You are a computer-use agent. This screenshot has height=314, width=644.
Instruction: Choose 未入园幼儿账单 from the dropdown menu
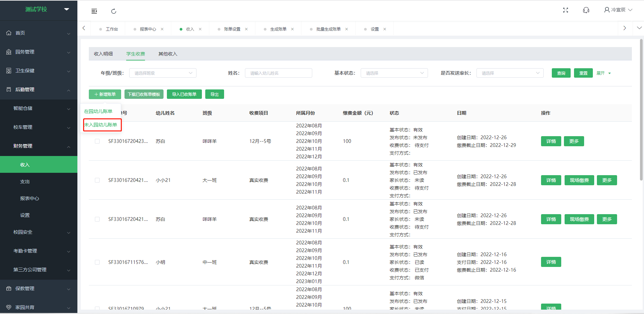(101, 125)
